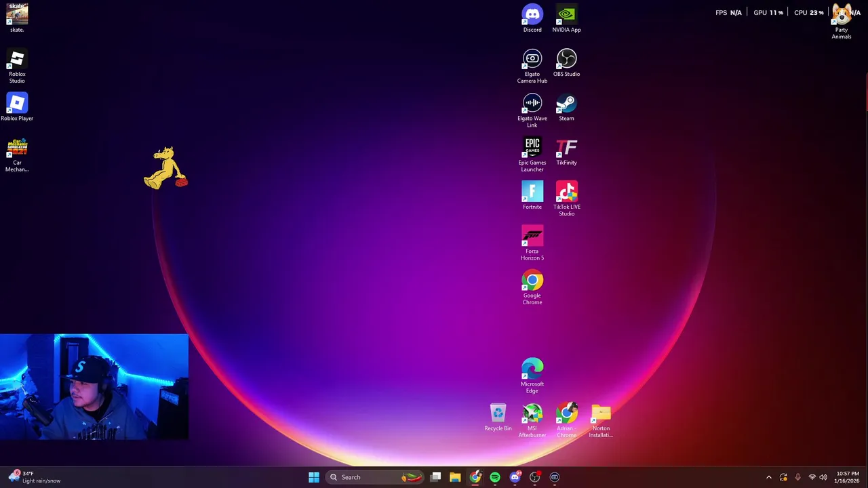868x488 pixels.
Task: Select the Roblox Player desktop icon
Action: point(17,107)
